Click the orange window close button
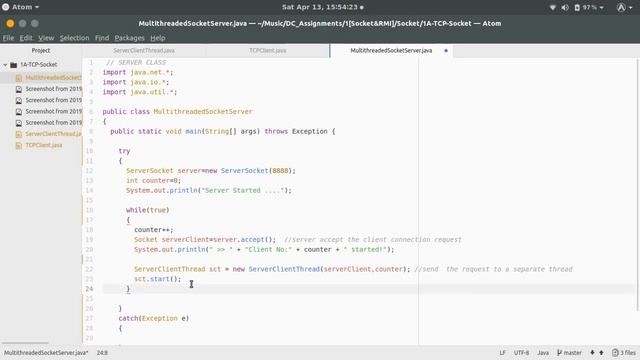The image size is (640, 360). tap(10, 24)
